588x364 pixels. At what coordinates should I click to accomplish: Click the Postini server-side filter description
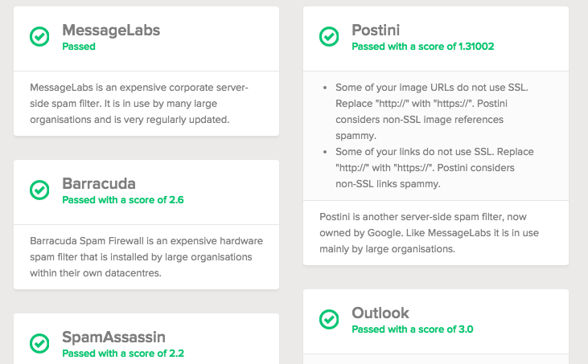point(429,232)
